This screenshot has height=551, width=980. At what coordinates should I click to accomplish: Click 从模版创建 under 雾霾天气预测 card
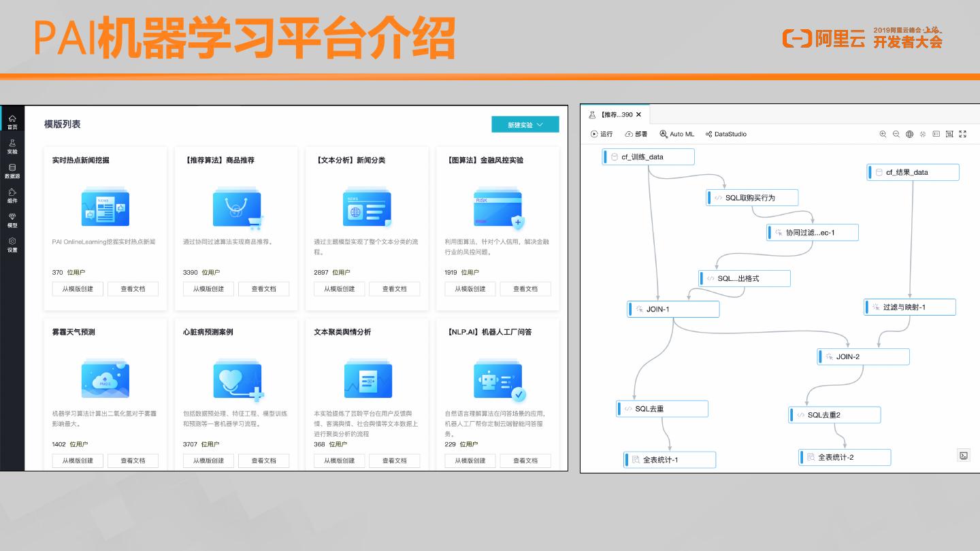[x=78, y=461]
